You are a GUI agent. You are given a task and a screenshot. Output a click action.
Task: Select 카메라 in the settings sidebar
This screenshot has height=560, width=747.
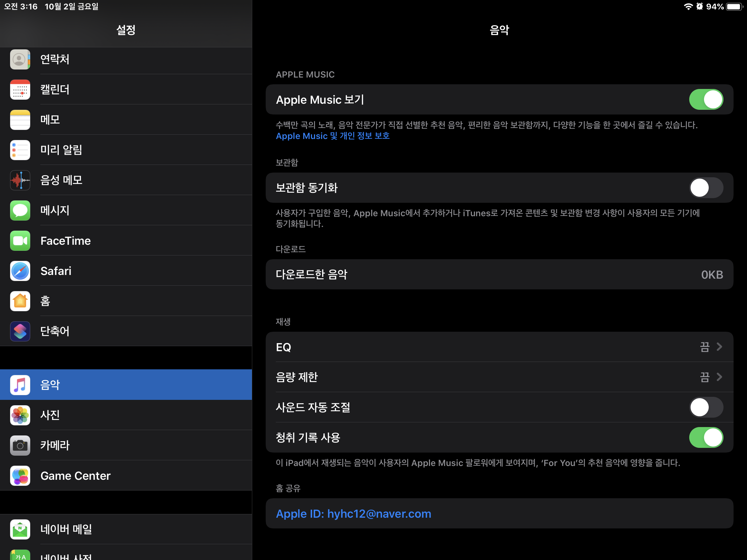pos(55,445)
